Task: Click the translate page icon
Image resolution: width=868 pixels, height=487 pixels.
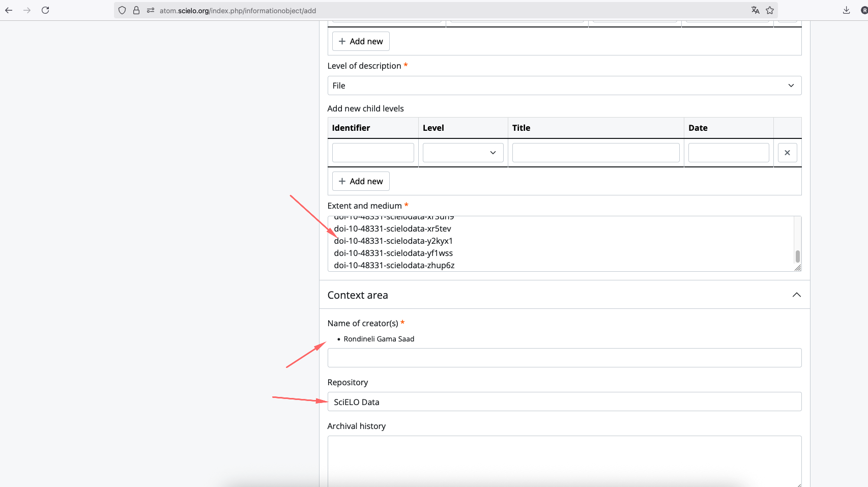Action: pos(755,10)
